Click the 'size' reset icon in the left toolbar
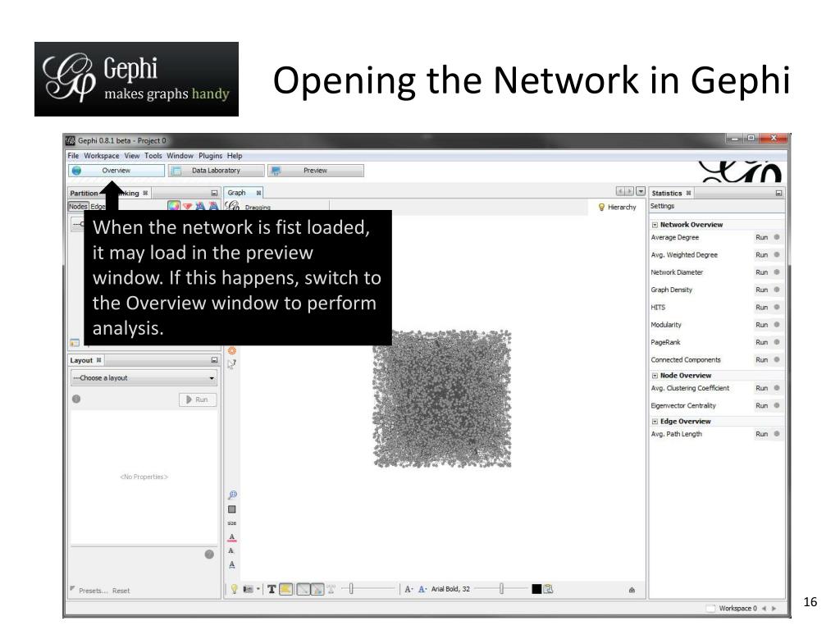 pyautogui.click(x=232, y=523)
